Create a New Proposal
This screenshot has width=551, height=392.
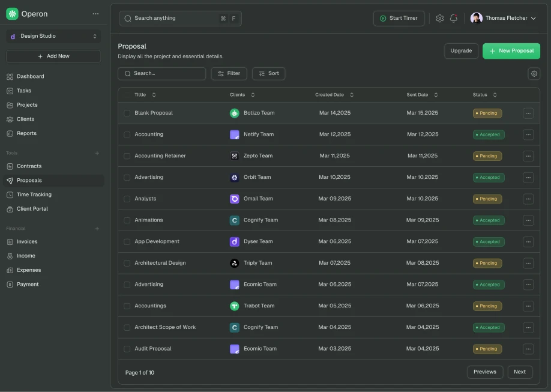(511, 51)
